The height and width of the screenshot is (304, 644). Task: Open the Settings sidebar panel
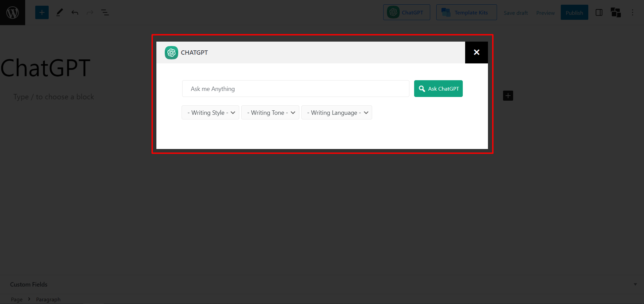click(599, 12)
